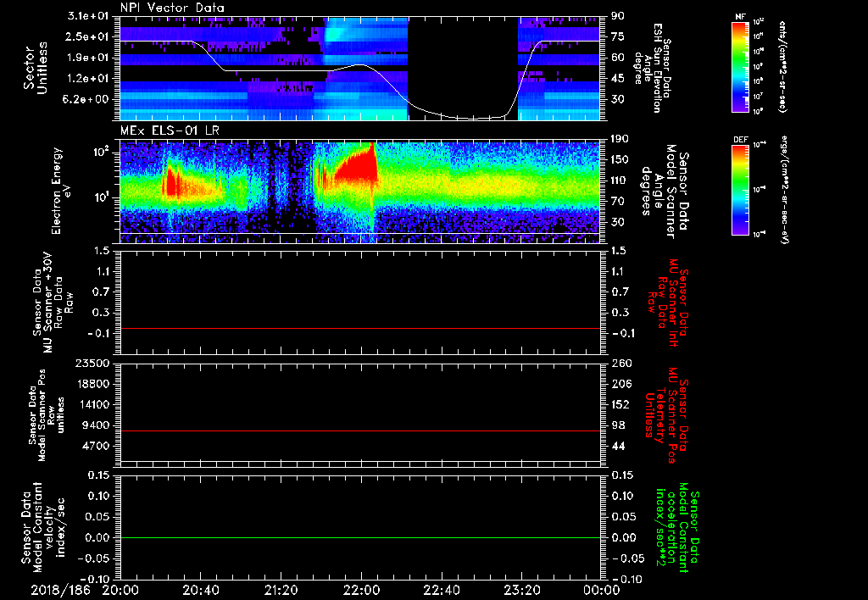Select the "NPI Vector Data" panel title
The image size is (868, 600).
tap(172, 8)
